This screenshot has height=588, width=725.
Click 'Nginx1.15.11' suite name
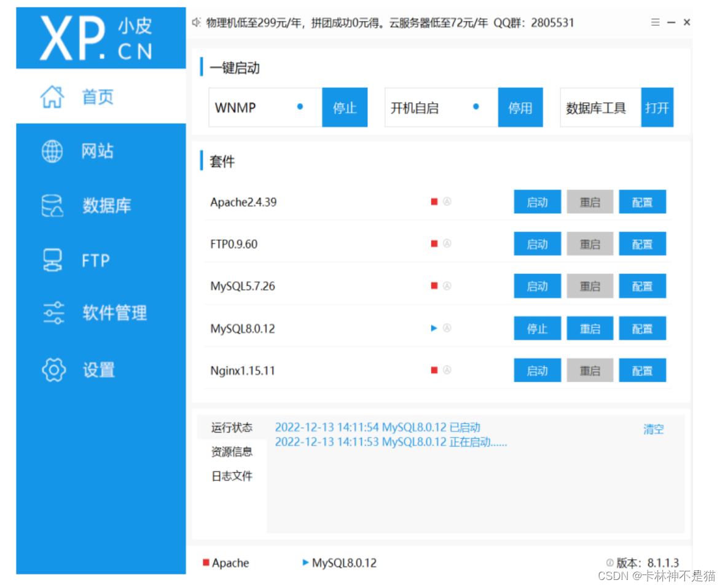(242, 370)
